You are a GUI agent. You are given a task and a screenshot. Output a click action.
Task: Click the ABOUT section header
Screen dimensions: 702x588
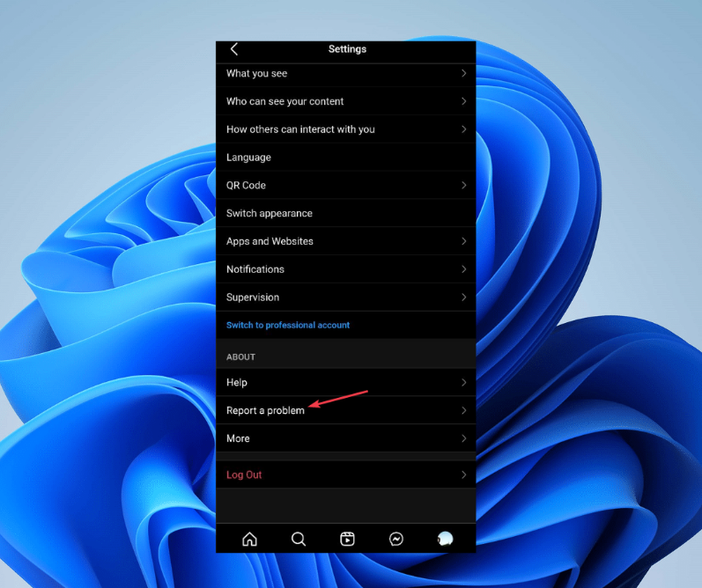click(x=240, y=357)
